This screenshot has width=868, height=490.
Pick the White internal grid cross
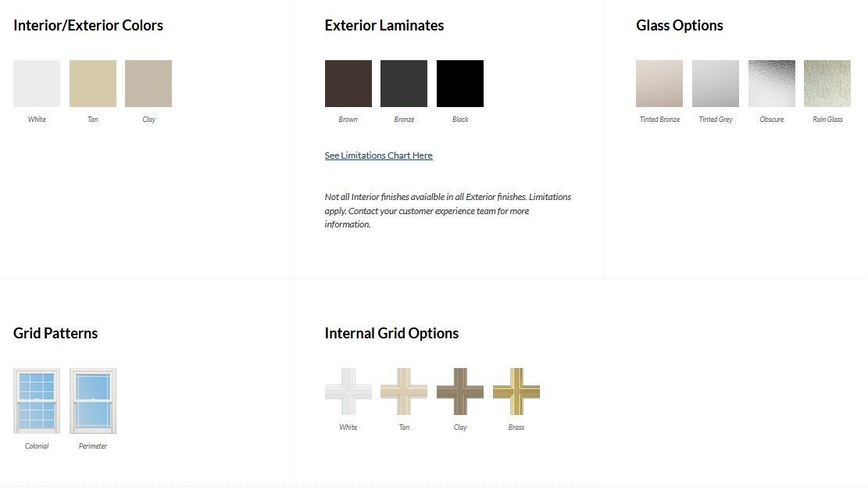click(348, 392)
